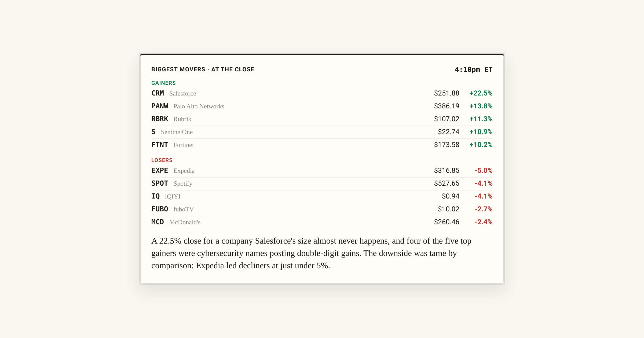Click the FUBO ticker symbol
This screenshot has height=338, width=644.
tap(160, 209)
